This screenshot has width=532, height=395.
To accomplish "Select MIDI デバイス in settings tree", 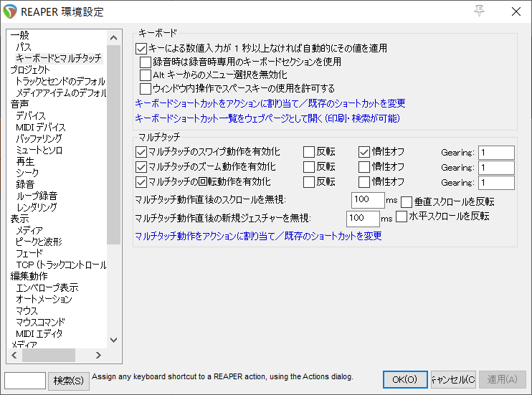I will pyautogui.click(x=41, y=128).
